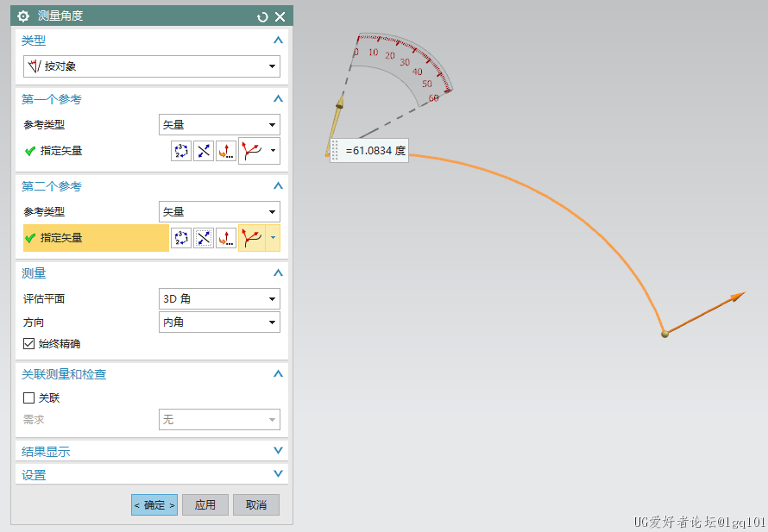The width and height of the screenshot is (768, 532).
Task: Open 参考类型 dropdown under 第一个参考
Action: tap(219, 125)
